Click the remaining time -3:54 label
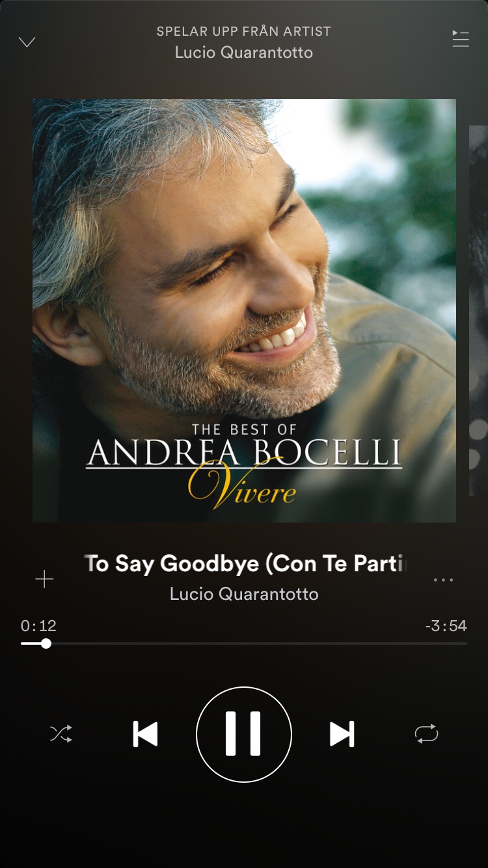This screenshot has width=488, height=868. [x=446, y=626]
